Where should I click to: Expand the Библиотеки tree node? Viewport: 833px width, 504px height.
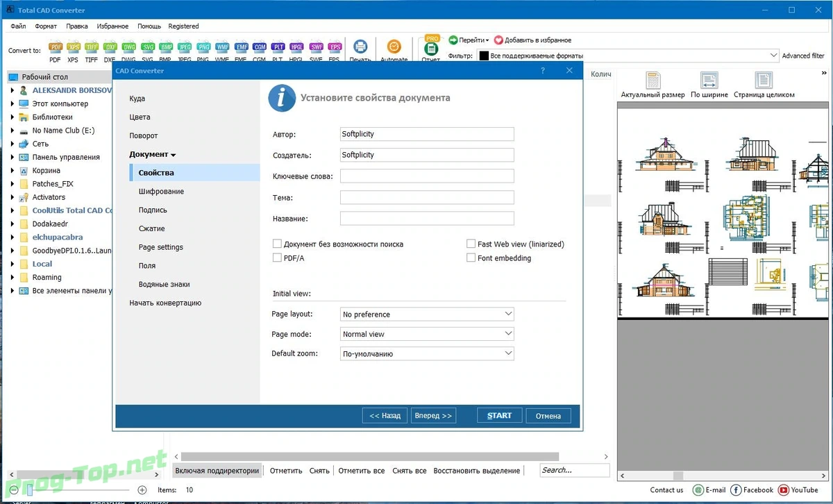click(12, 117)
